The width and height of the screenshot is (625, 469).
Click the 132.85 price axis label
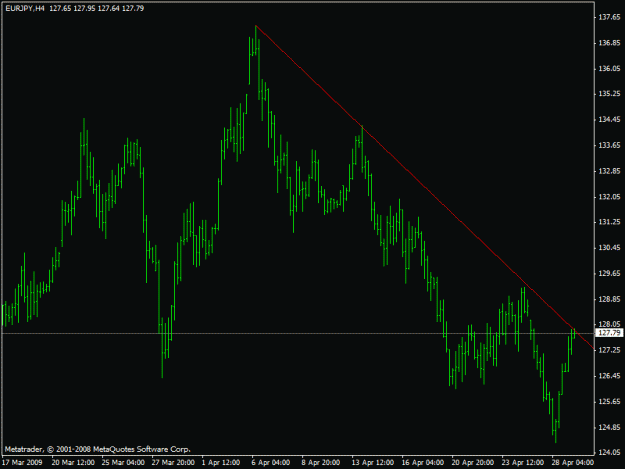pos(609,171)
